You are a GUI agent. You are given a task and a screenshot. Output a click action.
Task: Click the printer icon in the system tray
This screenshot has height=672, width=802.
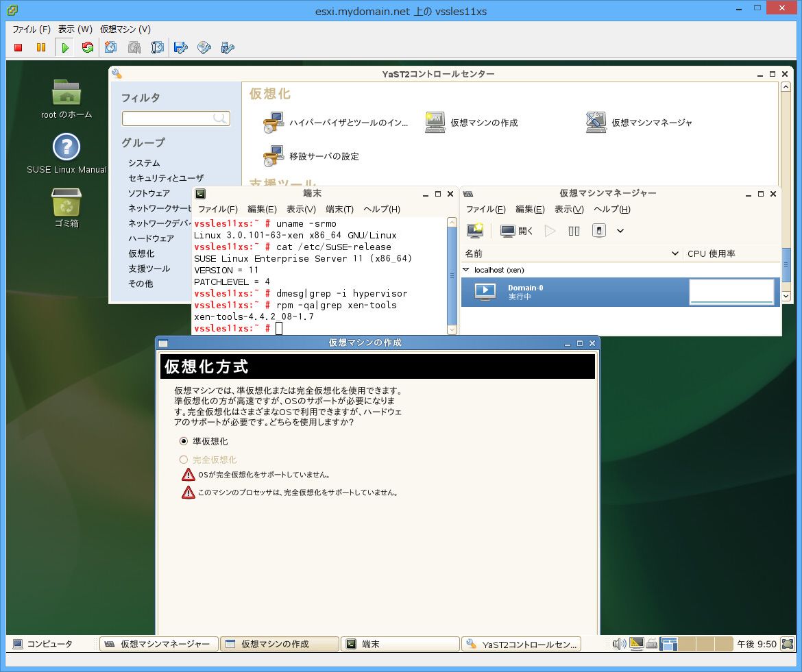(x=651, y=644)
